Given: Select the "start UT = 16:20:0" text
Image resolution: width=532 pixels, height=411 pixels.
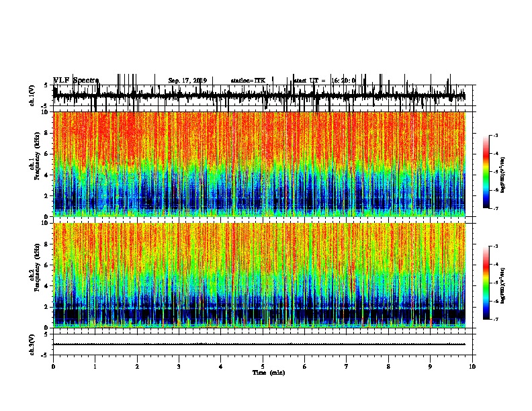Looking at the screenshot, I should click(324, 81).
